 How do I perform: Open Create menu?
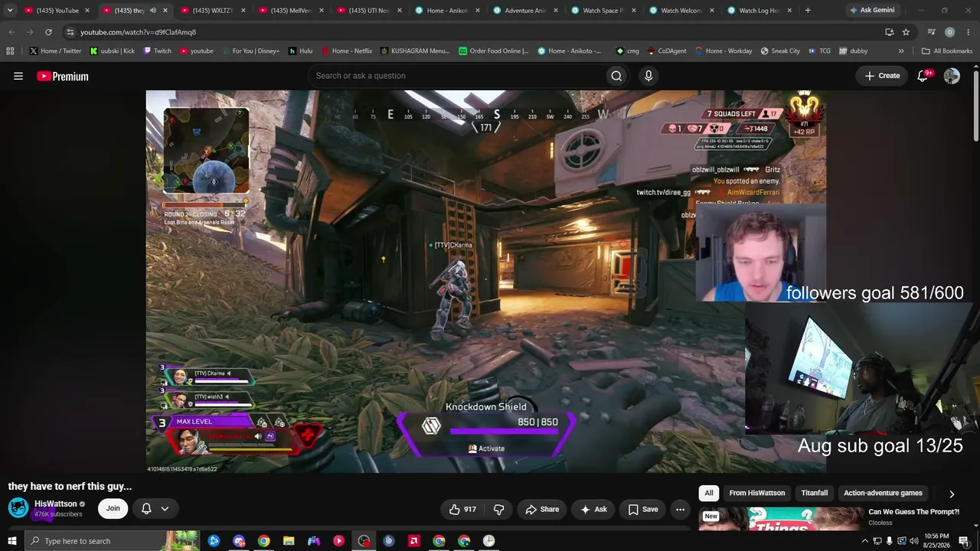[x=882, y=76]
